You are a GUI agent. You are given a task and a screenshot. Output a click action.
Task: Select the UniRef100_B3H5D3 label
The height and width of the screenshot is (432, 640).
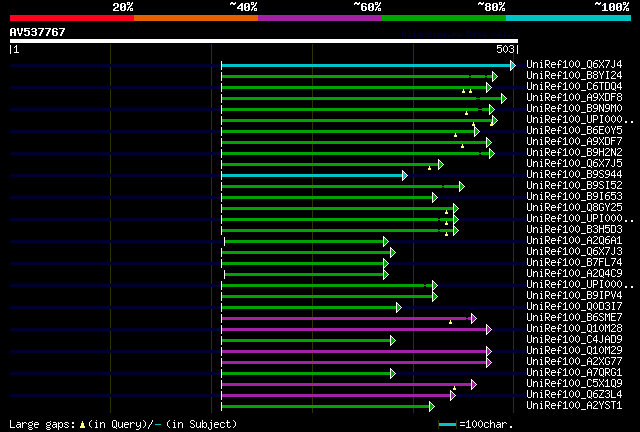pos(574,230)
